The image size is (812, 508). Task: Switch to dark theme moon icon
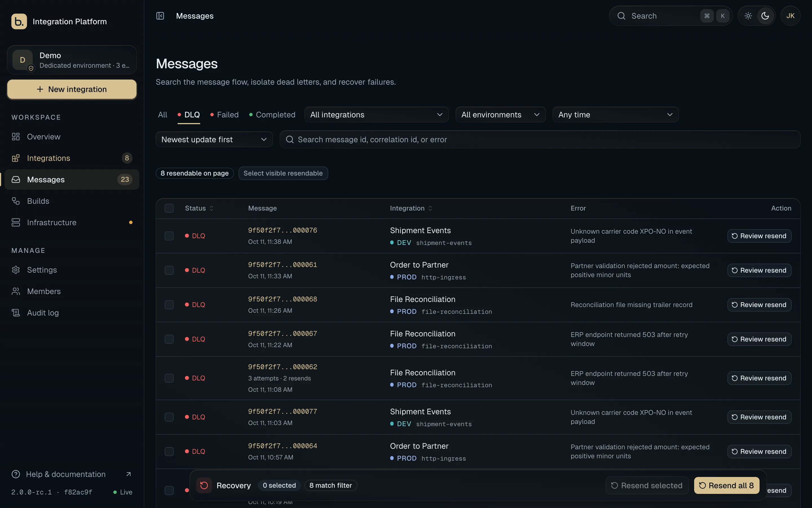(765, 16)
